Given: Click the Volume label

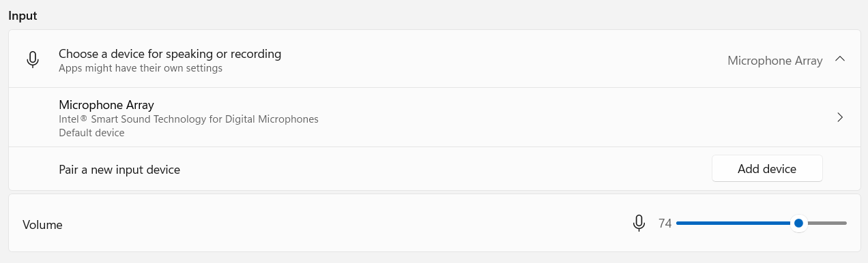Looking at the screenshot, I should pyautogui.click(x=42, y=224).
